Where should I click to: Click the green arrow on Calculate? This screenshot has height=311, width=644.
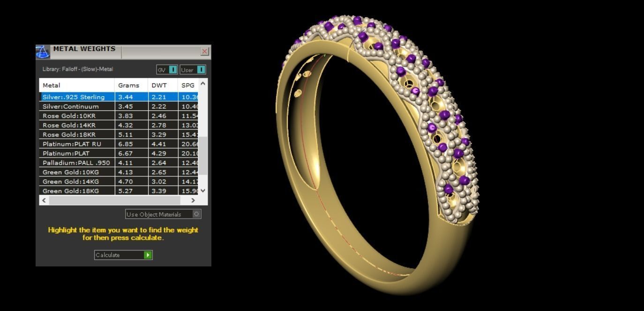148,255
